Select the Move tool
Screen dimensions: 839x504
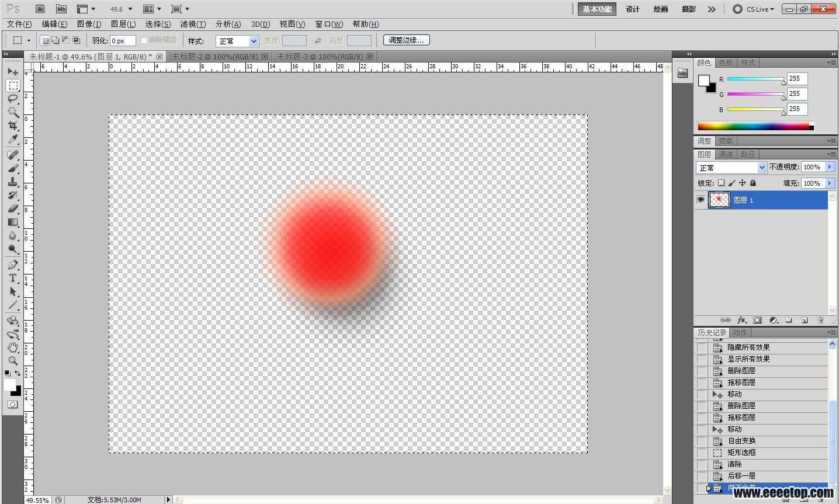pyautogui.click(x=13, y=71)
